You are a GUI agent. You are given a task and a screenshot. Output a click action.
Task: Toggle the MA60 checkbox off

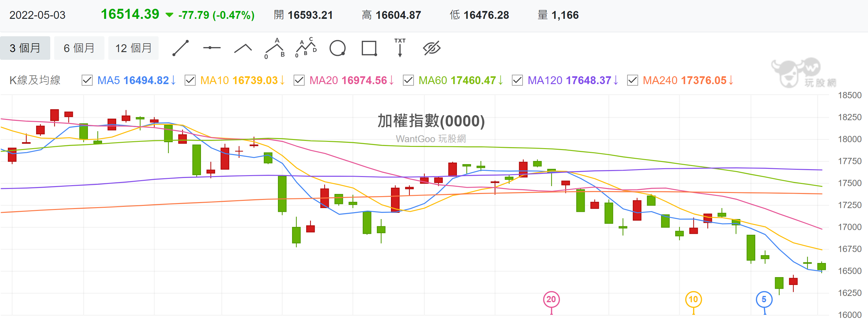(x=408, y=80)
